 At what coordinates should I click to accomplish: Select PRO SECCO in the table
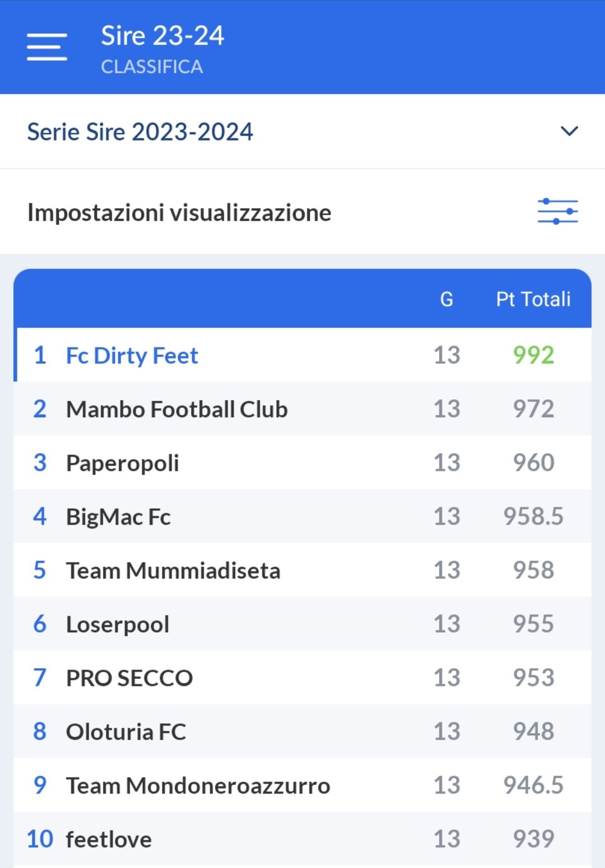pyautogui.click(x=128, y=678)
